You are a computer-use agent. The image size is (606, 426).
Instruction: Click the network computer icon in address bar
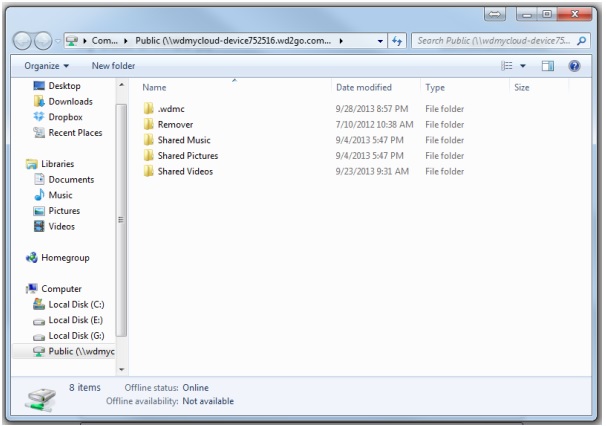point(72,41)
